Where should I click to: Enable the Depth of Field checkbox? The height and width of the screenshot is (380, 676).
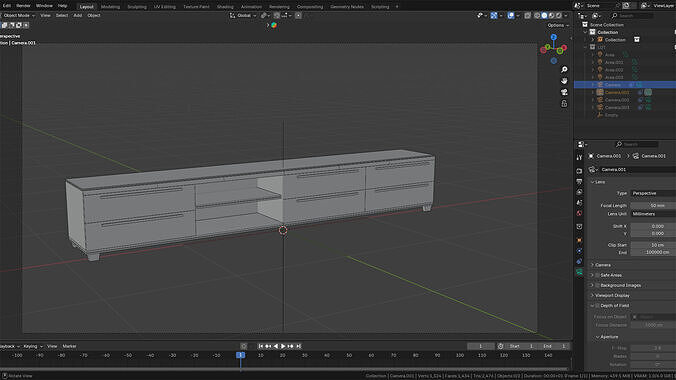(597, 306)
